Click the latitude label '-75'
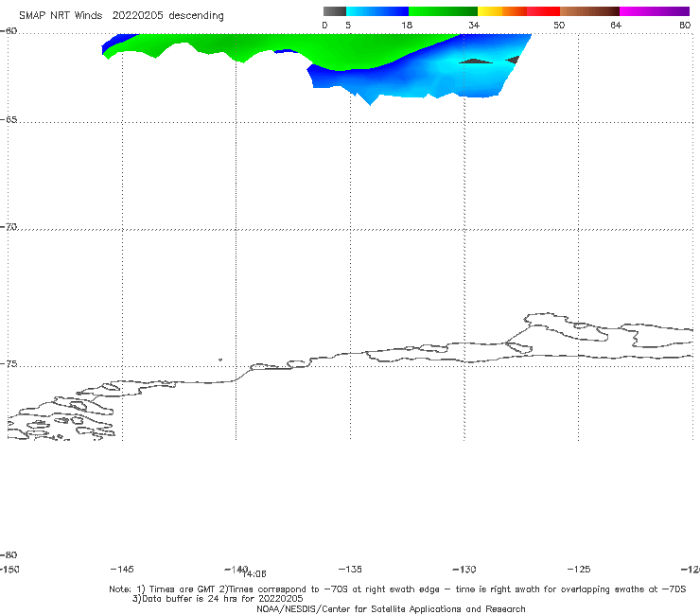This screenshot has height=615, width=700. click(x=9, y=364)
